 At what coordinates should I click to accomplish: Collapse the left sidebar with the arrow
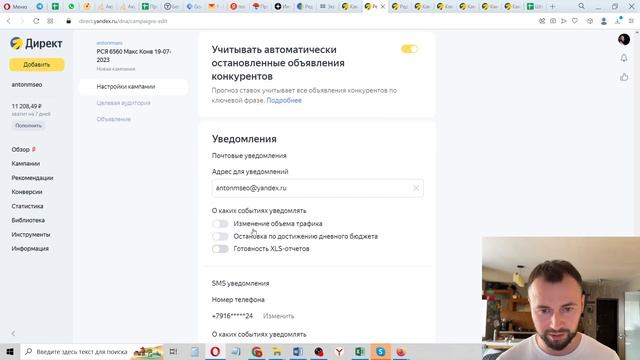coord(13,333)
